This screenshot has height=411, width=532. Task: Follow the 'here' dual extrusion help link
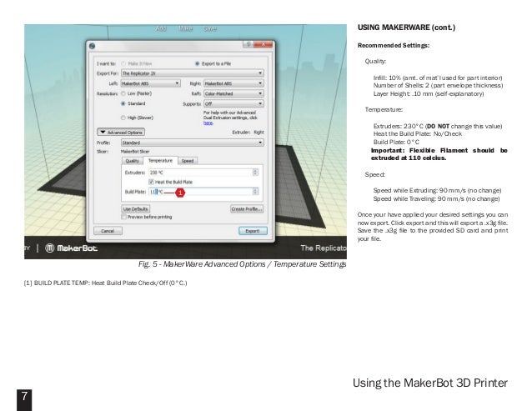(x=208, y=123)
